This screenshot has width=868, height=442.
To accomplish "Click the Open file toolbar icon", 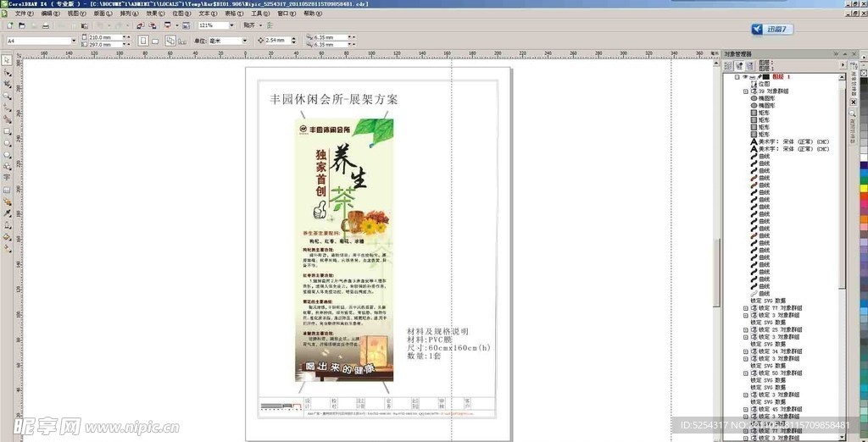I will coord(22,25).
